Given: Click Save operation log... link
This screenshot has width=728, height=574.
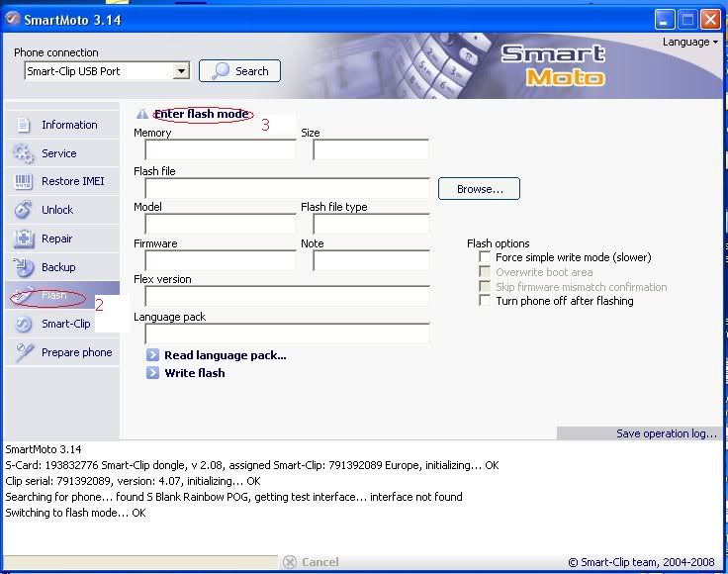Looking at the screenshot, I should click(x=667, y=433).
